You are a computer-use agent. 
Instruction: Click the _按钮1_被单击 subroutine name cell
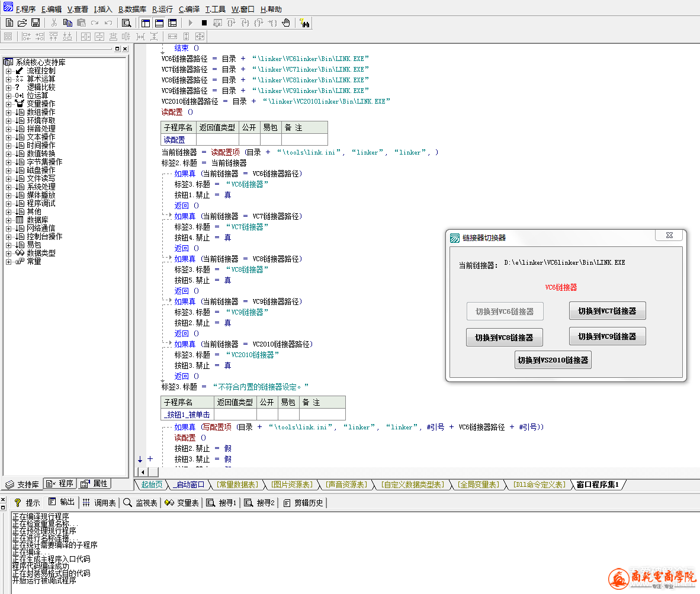coord(188,415)
